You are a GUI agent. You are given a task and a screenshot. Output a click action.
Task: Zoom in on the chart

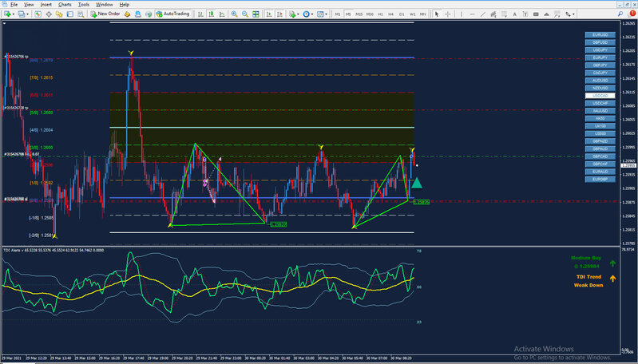[x=234, y=14]
